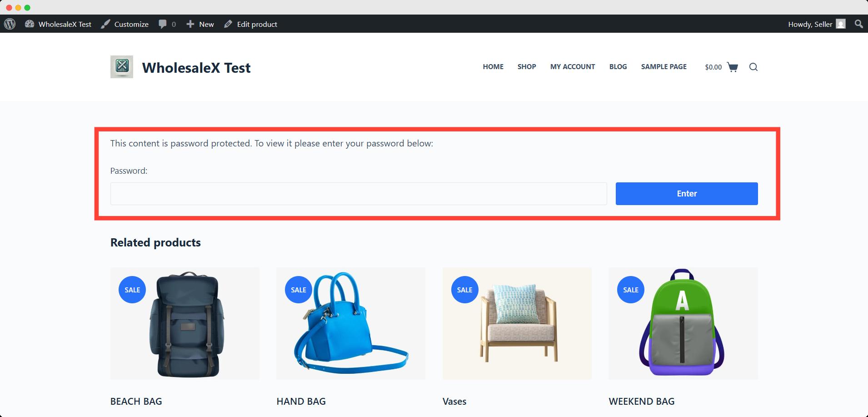Open the SHOP menu item
This screenshot has height=417, width=868.
pyautogui.click(x=527, y=66)
